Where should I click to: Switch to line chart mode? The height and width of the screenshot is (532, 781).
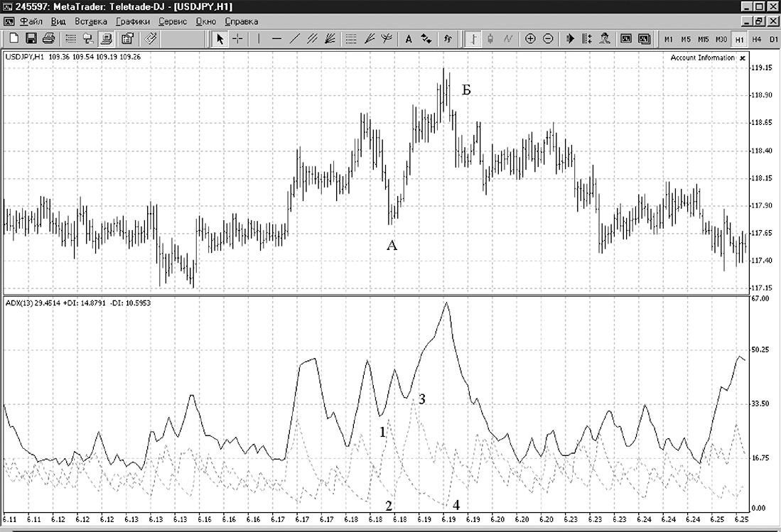click(508, 38)
